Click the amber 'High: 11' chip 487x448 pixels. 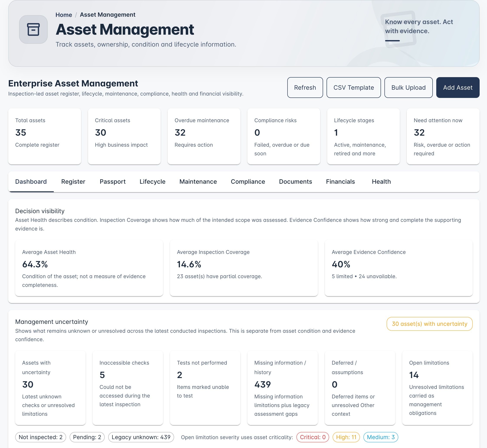pyautogui.click(x=346, y=437)
